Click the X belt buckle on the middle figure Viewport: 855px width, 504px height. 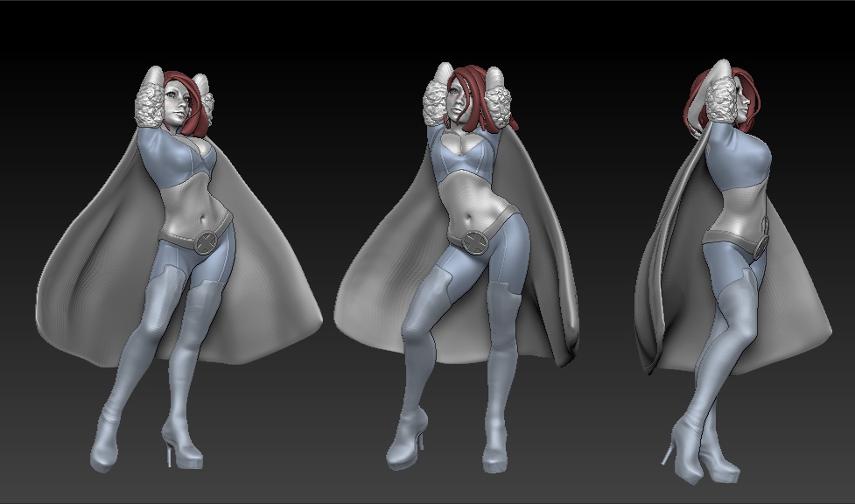click(x=473, y=241)
